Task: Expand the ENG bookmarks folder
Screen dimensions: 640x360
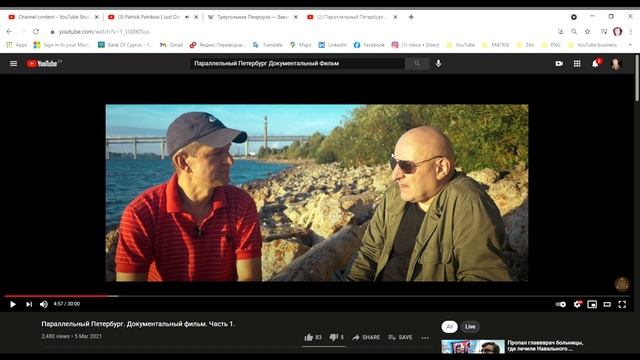Action: [x=551, y=45]
